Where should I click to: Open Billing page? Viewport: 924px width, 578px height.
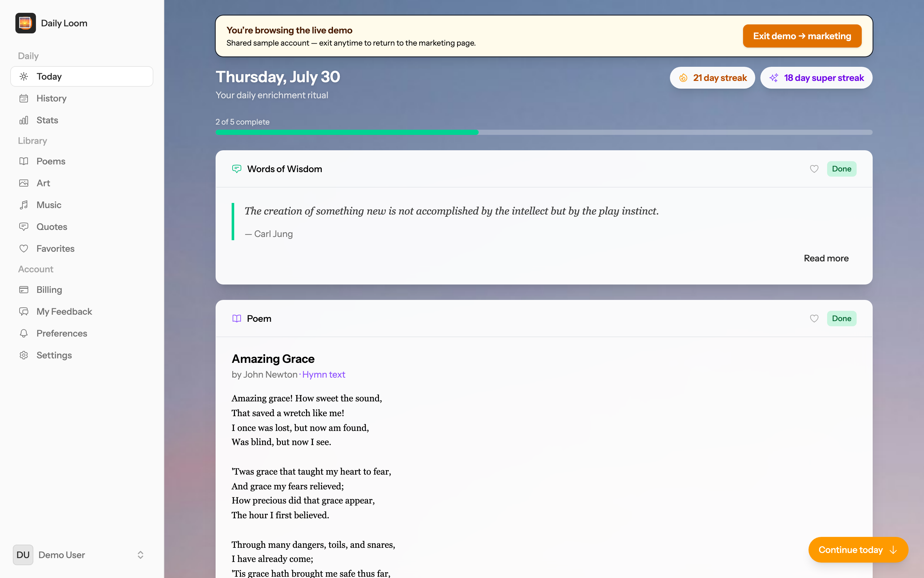pyautogui.click(x=82, y=290)
